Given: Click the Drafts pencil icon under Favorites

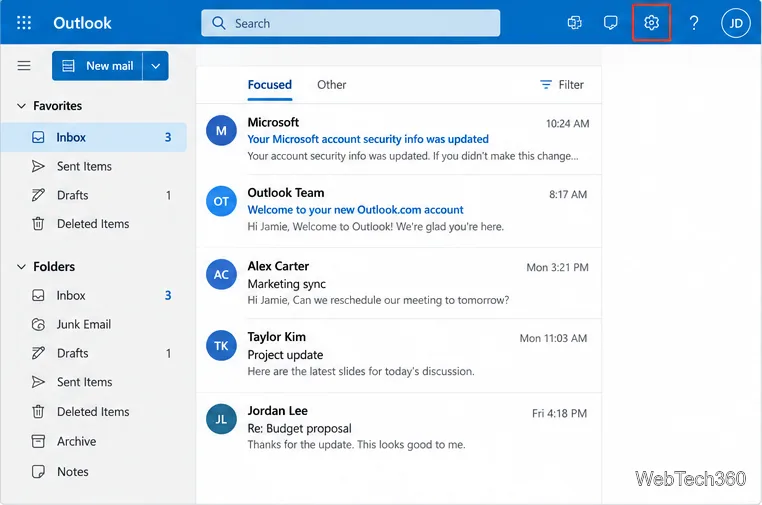Looking at the screenshot, I should pos(38,195).
